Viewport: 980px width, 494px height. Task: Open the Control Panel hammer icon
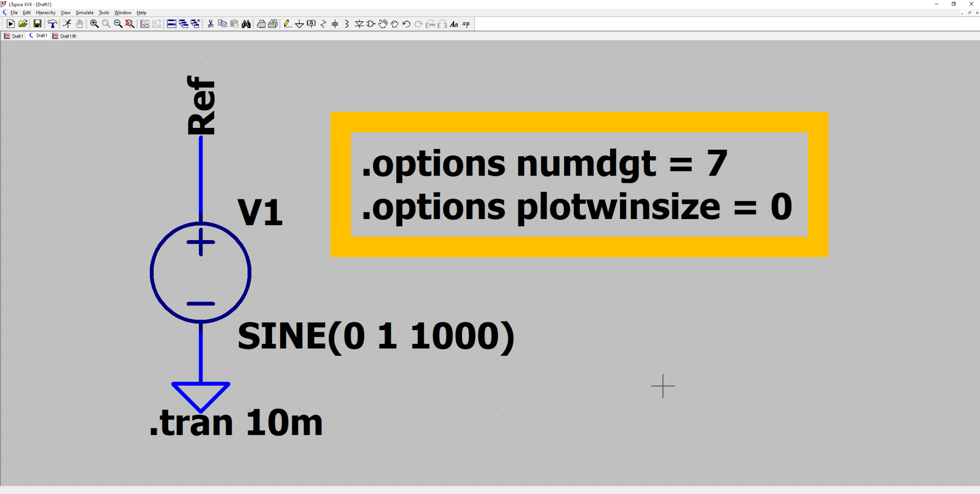(53, 24)
